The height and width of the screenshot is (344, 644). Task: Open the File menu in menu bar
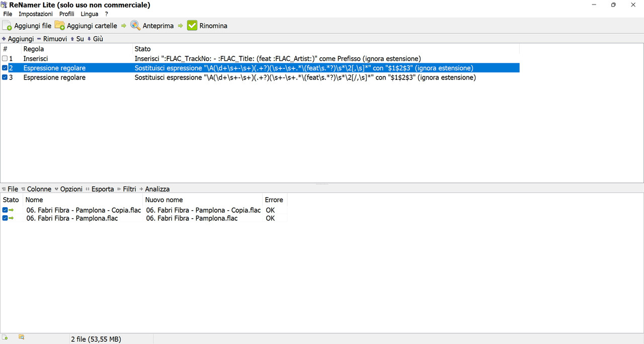tap(8, 14)
